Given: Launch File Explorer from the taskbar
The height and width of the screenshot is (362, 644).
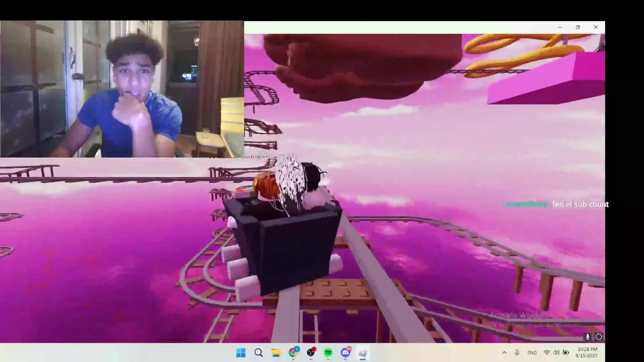Looking at the screenshot, I should point(276,353).
